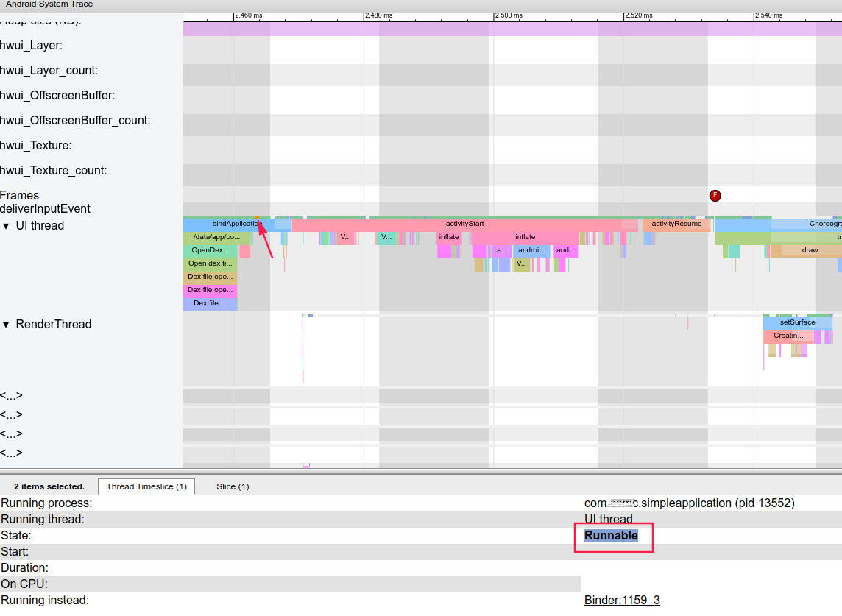Click the hwui_Layer_count: track label
The height and width of the screenshot is (616, 842).
49,71
